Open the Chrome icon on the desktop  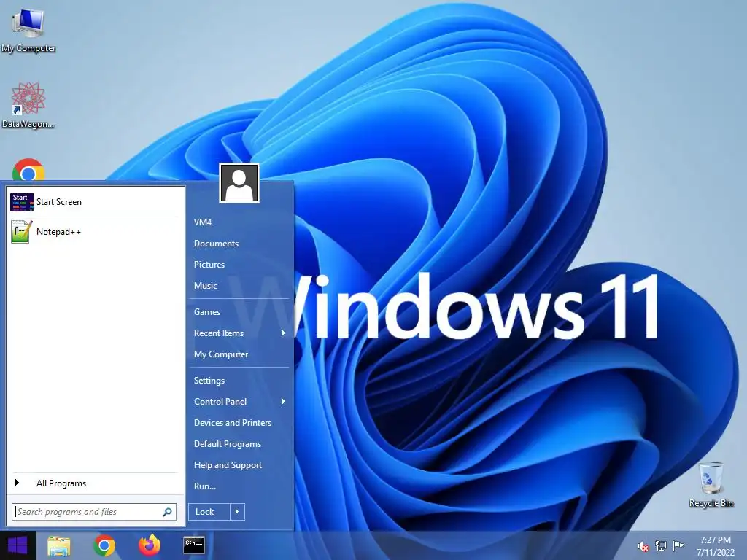28,170
